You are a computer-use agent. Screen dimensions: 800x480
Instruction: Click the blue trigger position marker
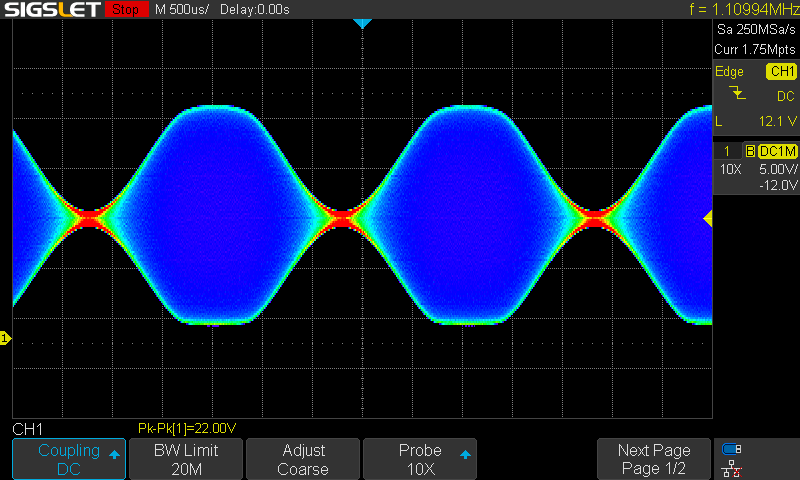[x=362, y=23]
